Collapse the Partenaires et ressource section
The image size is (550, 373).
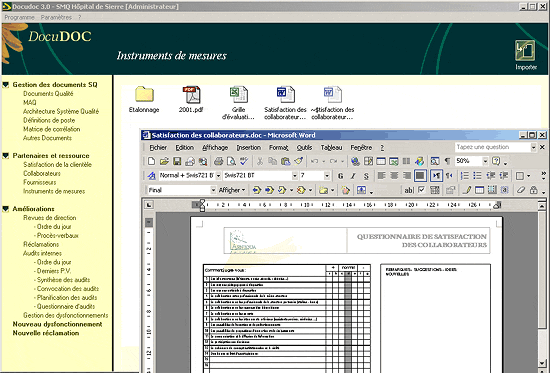pos(6,155)
